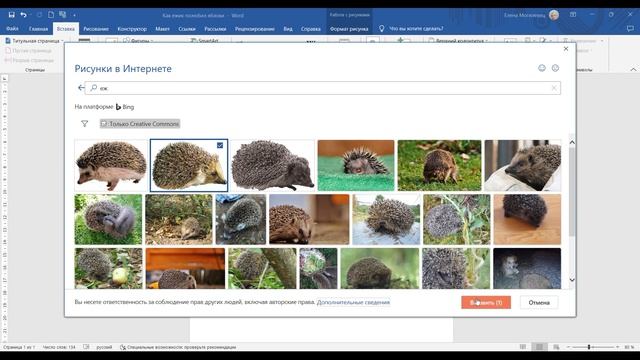
Task: Select first hedgehog on white background
Action: 111,165
